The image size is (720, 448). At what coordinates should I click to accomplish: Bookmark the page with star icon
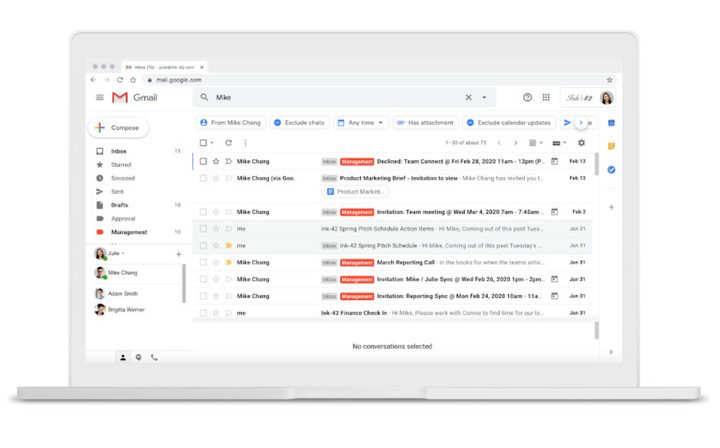[x=609, y=80]
